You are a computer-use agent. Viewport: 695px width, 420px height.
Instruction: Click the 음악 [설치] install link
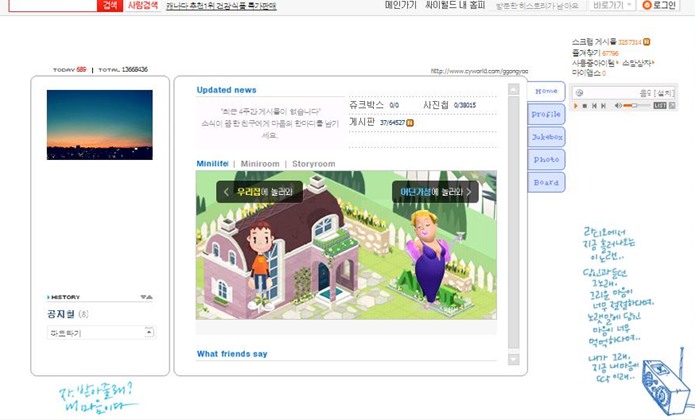coord(657,93)
